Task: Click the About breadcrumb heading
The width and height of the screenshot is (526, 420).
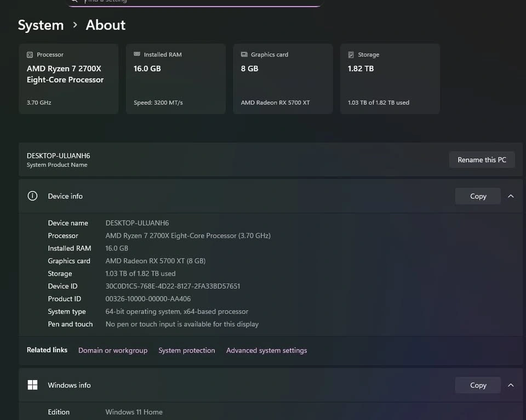Action: tap(105, 25)
